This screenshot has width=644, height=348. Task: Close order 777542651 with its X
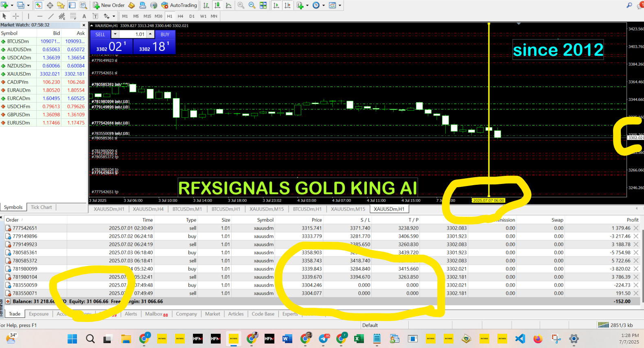pos(636,228)
